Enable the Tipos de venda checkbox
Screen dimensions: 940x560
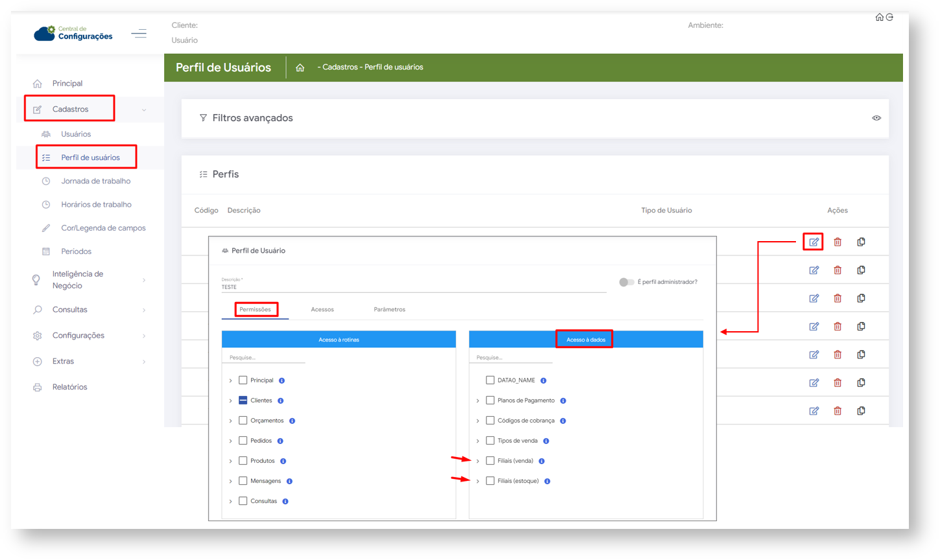point(490,441)
